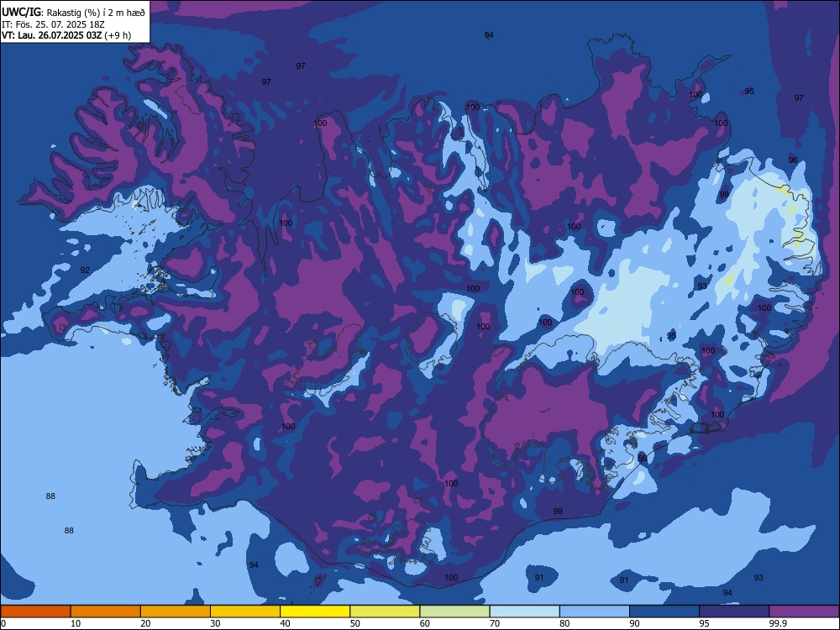Click the 70–80 pale blue legend swatch
Screen dimensions: 840x630
pyautogui.click(x=524, y=612)
